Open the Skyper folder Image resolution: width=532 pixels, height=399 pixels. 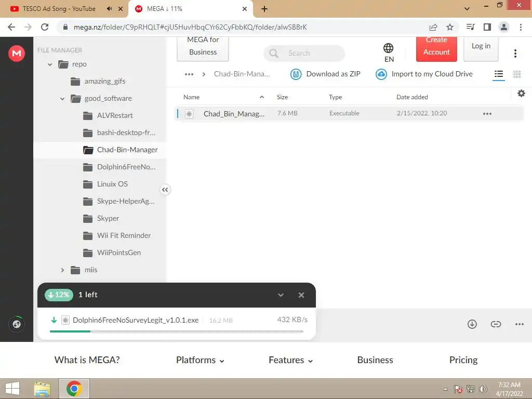(x=101, y=219)
